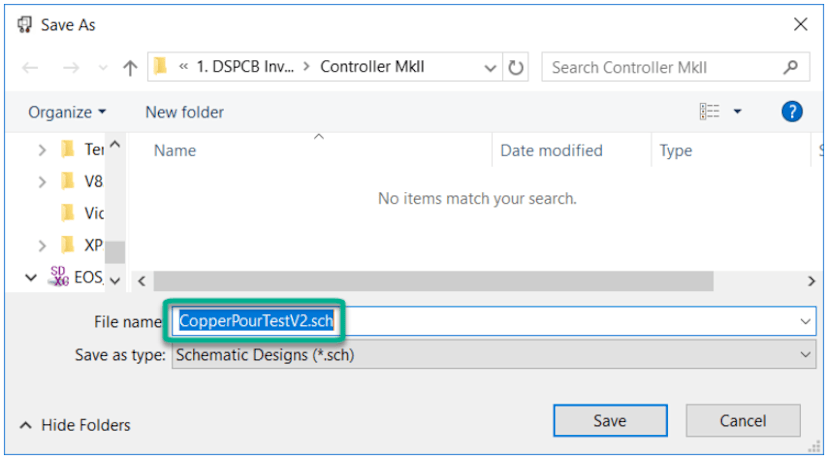The image size is (829, 460).
Task: Click the horizontal scrollbar left arrow
Action: 142,281
